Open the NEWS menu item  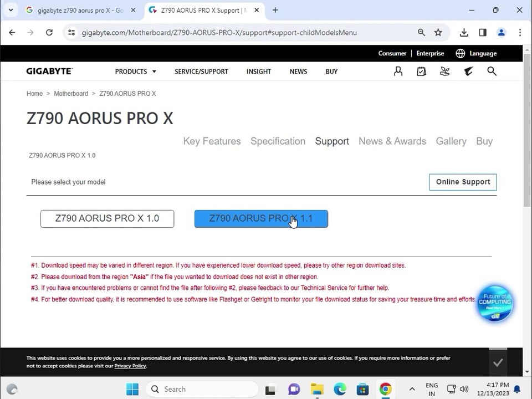click(298, 71)
